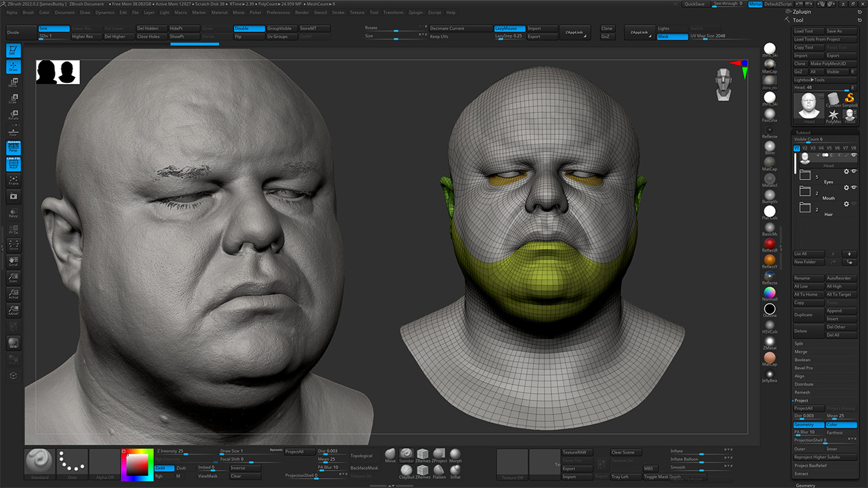The height and width of the screenshot is (488, 868).
Task: Select the MatCap material sphere in right strip
Action: coord(769,65)
